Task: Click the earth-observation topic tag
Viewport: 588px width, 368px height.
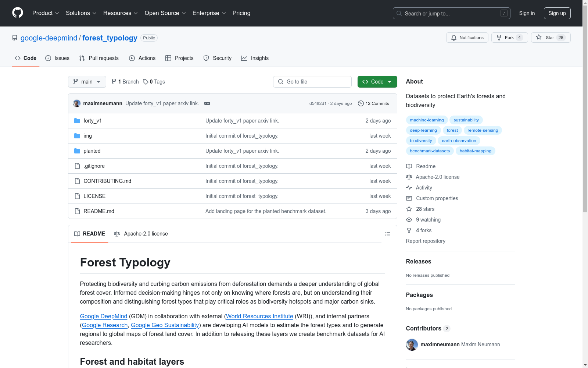Action: [x=459, y=141]
